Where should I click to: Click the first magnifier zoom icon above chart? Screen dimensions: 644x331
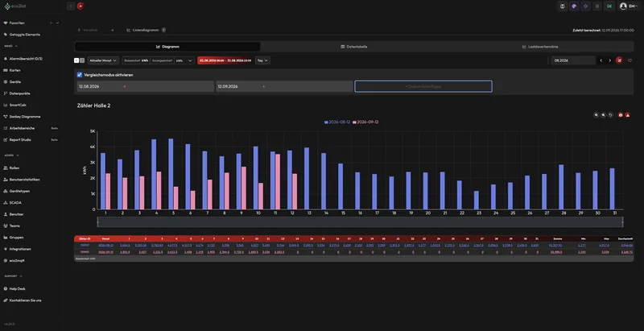pos(596,115)
